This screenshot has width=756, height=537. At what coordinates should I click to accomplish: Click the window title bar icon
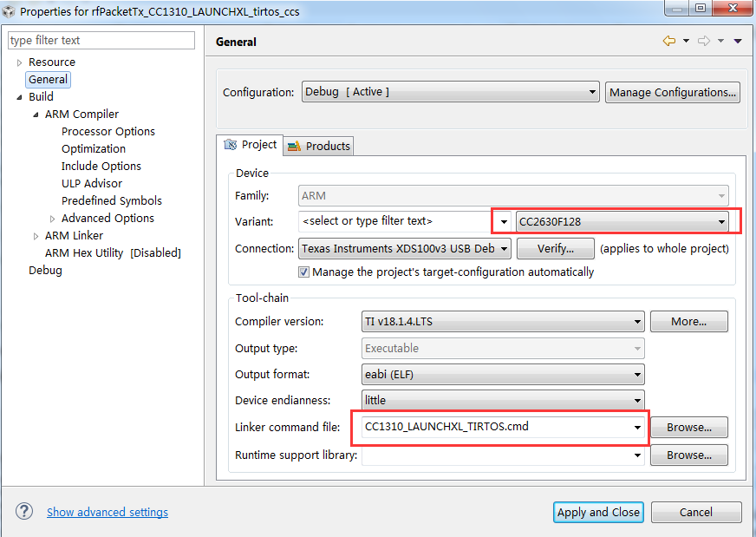click(x=9, y=11)
